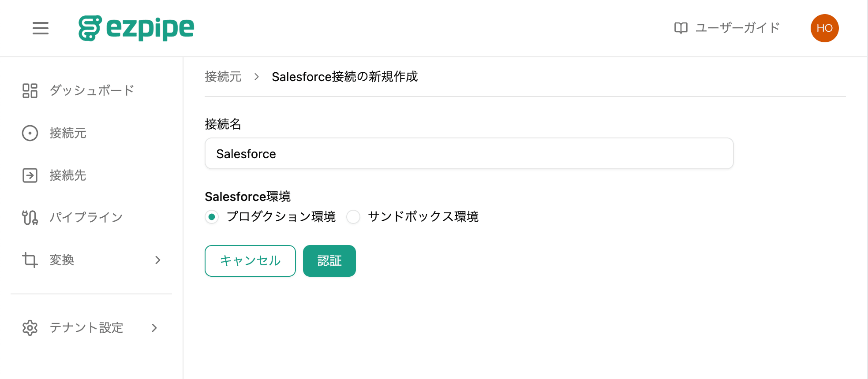Click the 変換 crop icon
The image size is (868, 379).
pos(30,260)
